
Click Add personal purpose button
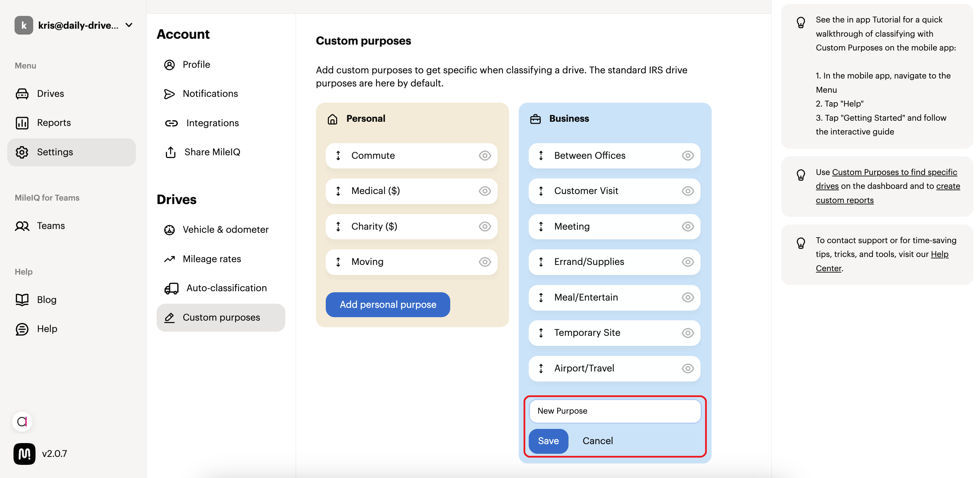(x=388, y=305)
